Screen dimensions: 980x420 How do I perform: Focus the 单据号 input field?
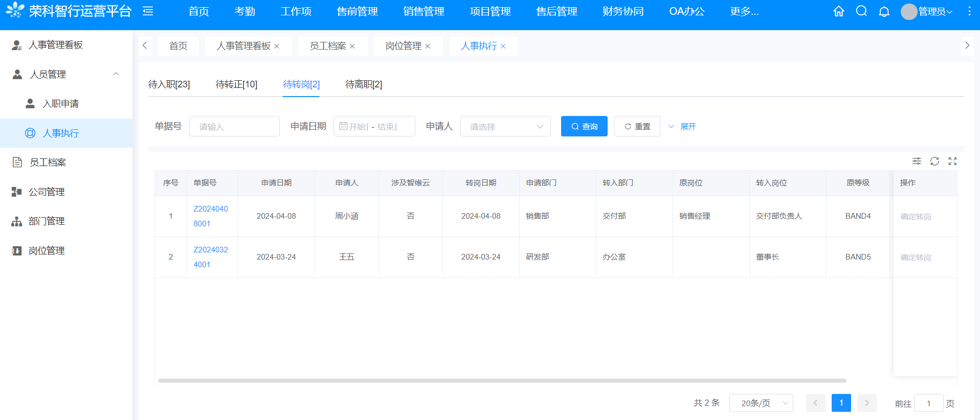click(234, 126)
